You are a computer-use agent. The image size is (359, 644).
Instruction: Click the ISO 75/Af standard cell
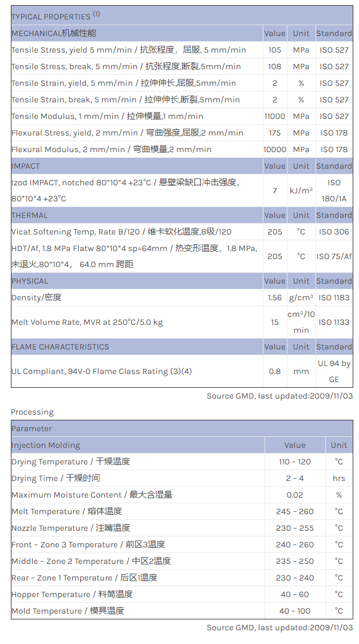[334, 256]
